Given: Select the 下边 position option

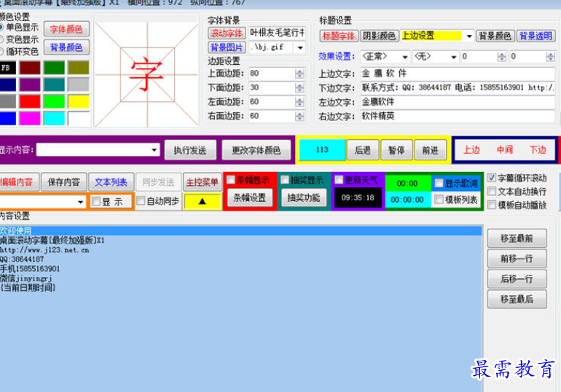Looking at the screenshot, I should click(538, 149).
